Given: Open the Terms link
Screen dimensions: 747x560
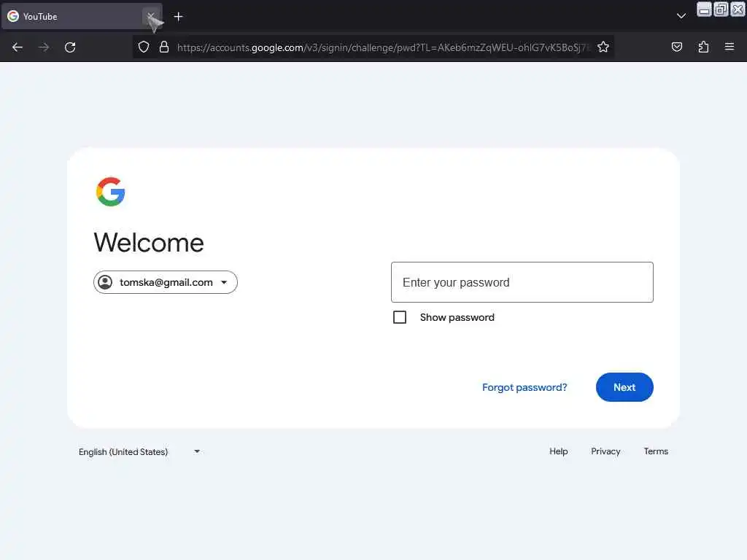Looking at the screenshot, I should (656, 451).
